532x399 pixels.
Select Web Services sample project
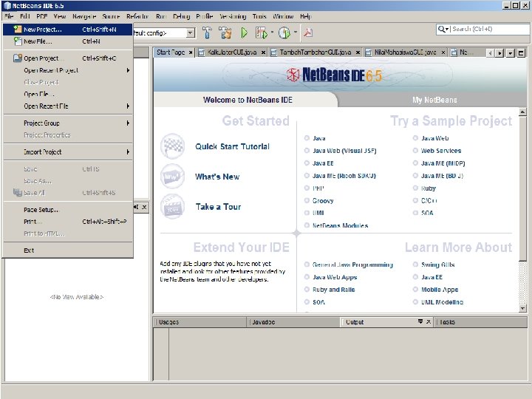(440, 151)
